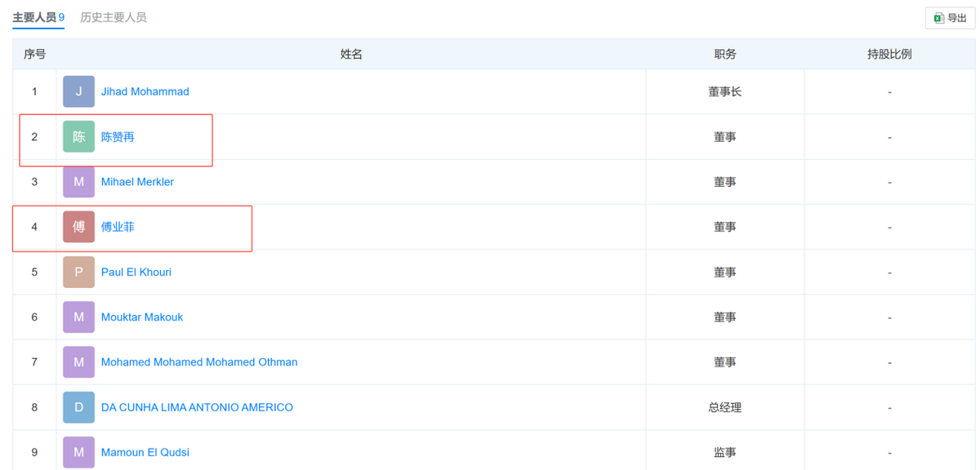
Task: Click the 监事 position cell
Action: 725,452
